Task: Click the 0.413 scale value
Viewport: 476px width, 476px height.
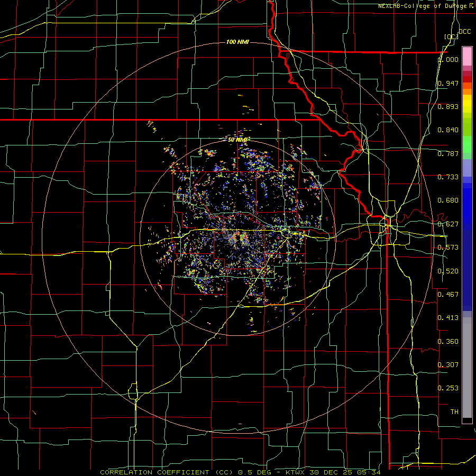Action: coord(448,318)
